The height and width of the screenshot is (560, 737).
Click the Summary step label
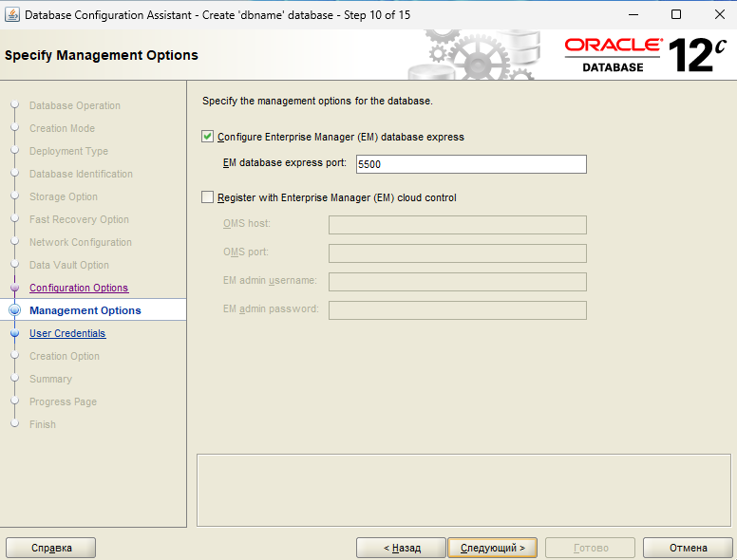50,379
